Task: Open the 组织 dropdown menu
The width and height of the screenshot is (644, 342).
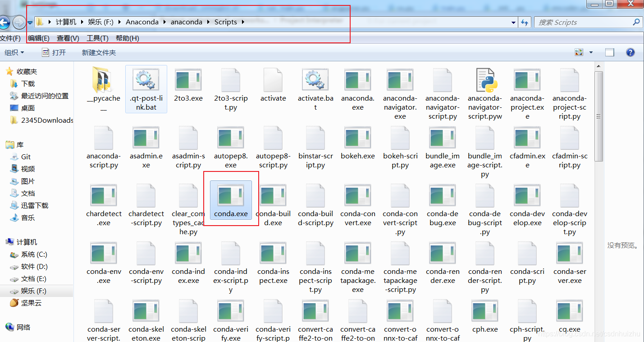Action: [14, 52]
